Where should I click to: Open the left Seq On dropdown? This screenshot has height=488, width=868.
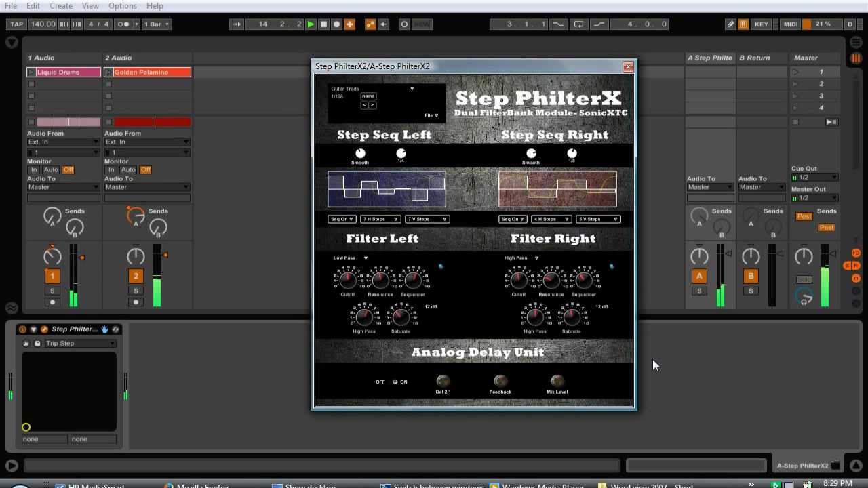pos(342,219)
